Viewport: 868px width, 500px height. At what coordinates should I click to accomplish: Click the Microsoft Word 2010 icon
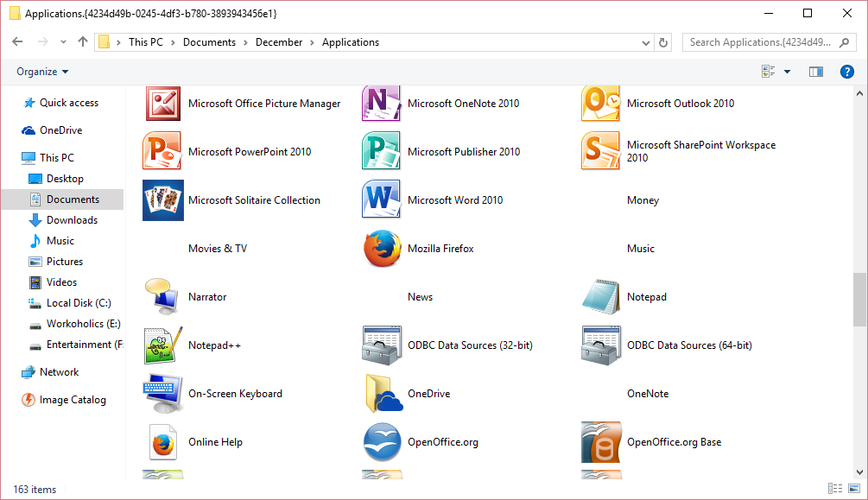click(381, 199)
